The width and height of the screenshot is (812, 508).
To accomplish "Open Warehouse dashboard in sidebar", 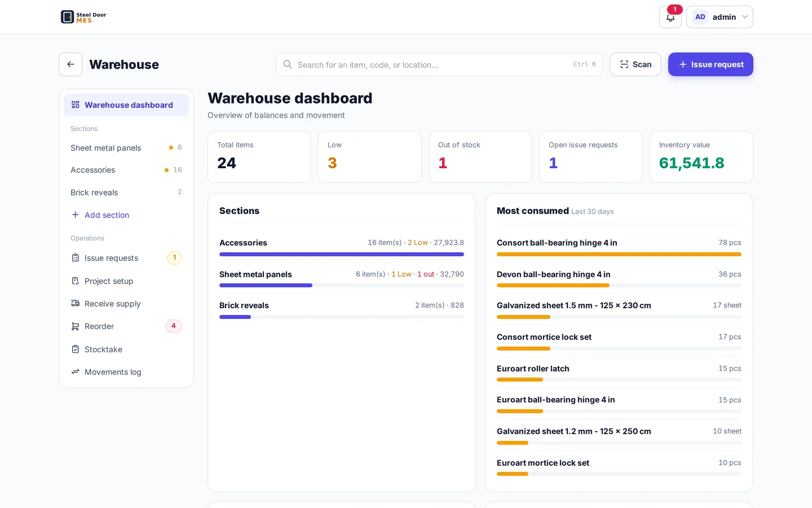I will [126, 105].
